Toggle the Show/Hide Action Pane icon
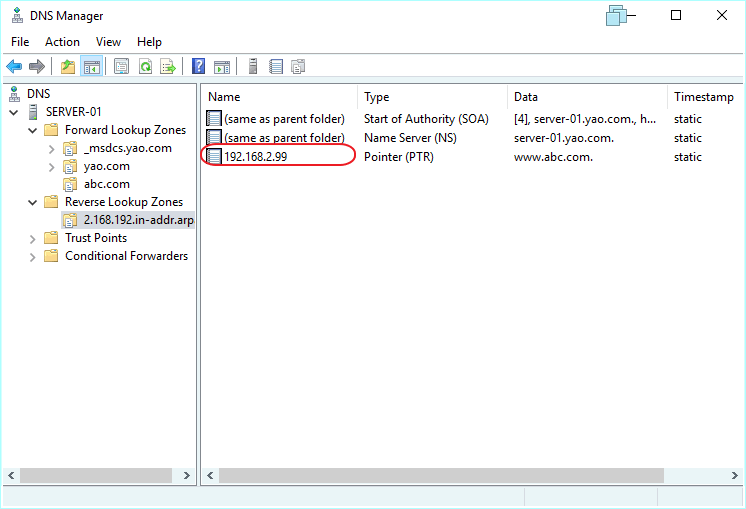The width and height of the screenshot is (746, 509). (x=222, y=67)
